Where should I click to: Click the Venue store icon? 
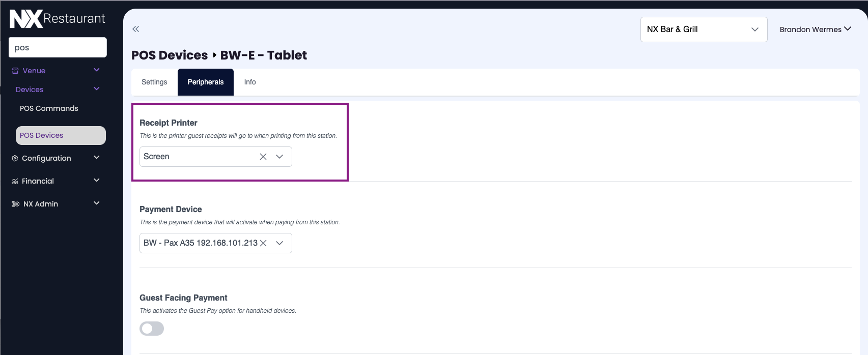tap(15, 71)
